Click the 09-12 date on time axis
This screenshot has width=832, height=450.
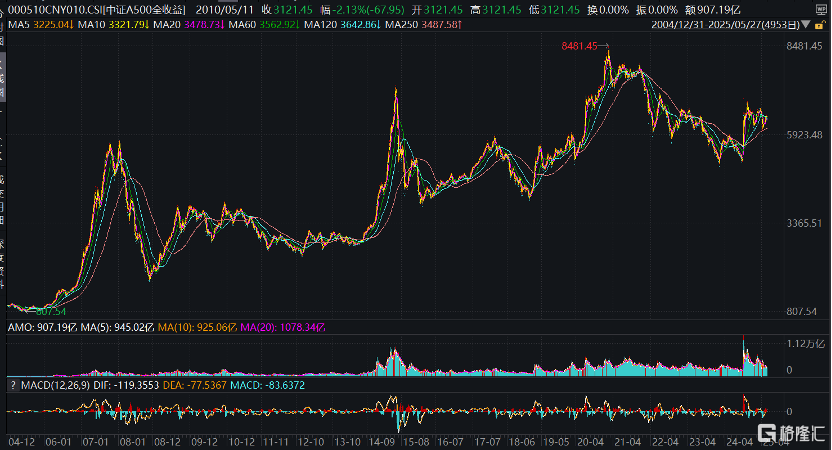[204, 442]
